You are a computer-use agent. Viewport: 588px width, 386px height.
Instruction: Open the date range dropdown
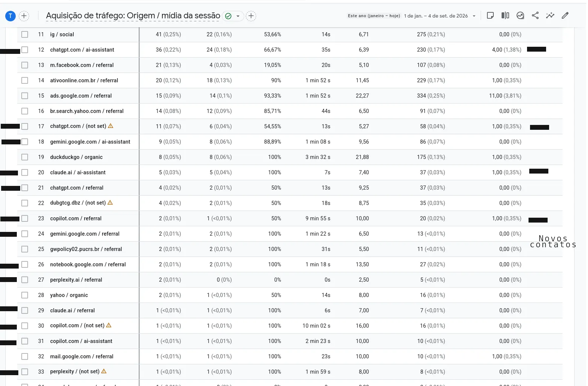pyautogui.click(x=474, y=16)
